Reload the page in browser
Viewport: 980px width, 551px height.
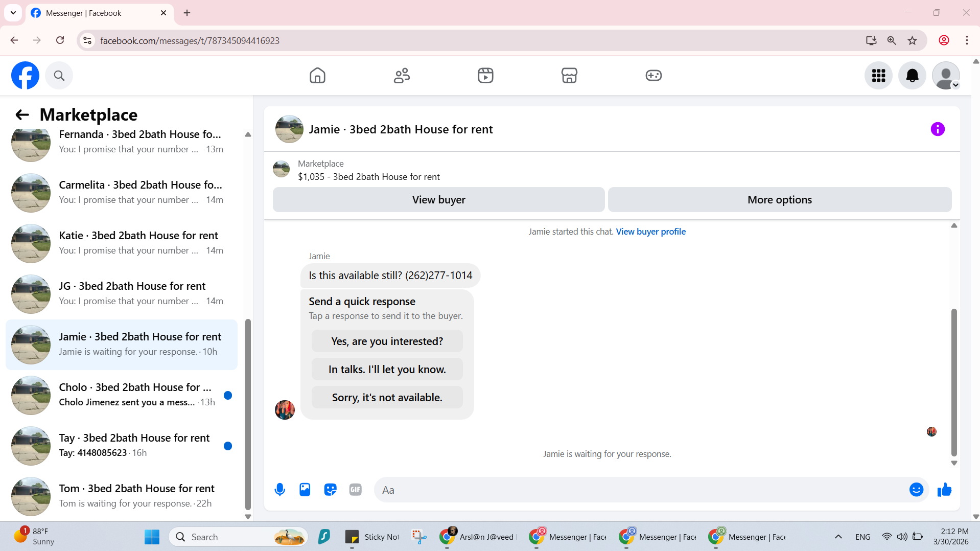click(x=60, y=40)
